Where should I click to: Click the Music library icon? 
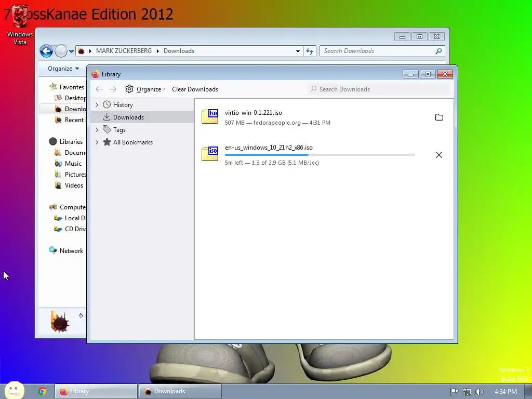pos(58,164)
